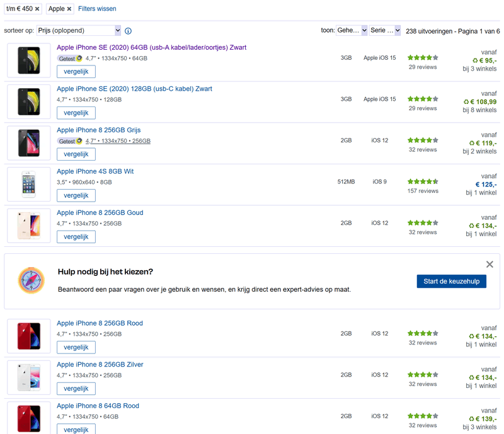Remove the Apple brand filter

[69, 9]
